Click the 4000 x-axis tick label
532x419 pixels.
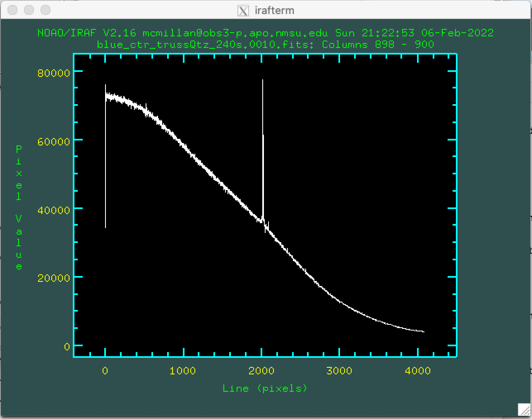coord(418,371)
